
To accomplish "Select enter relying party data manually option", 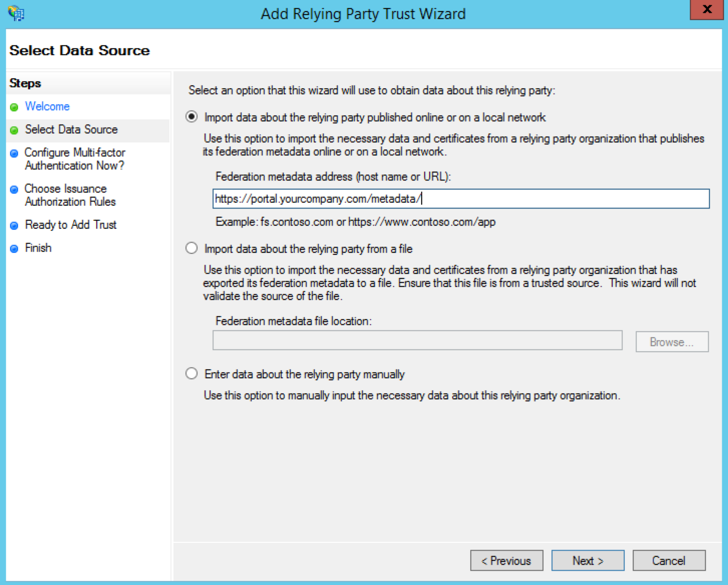I will (192, 374).
